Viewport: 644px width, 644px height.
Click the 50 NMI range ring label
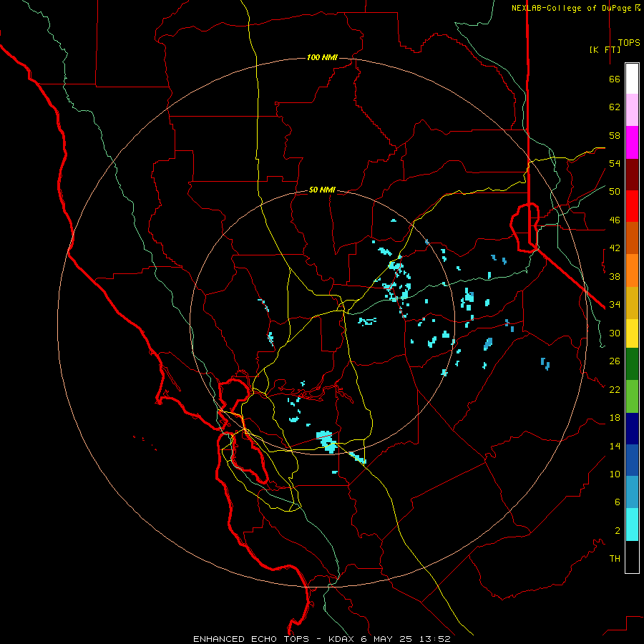pos(322,190)
